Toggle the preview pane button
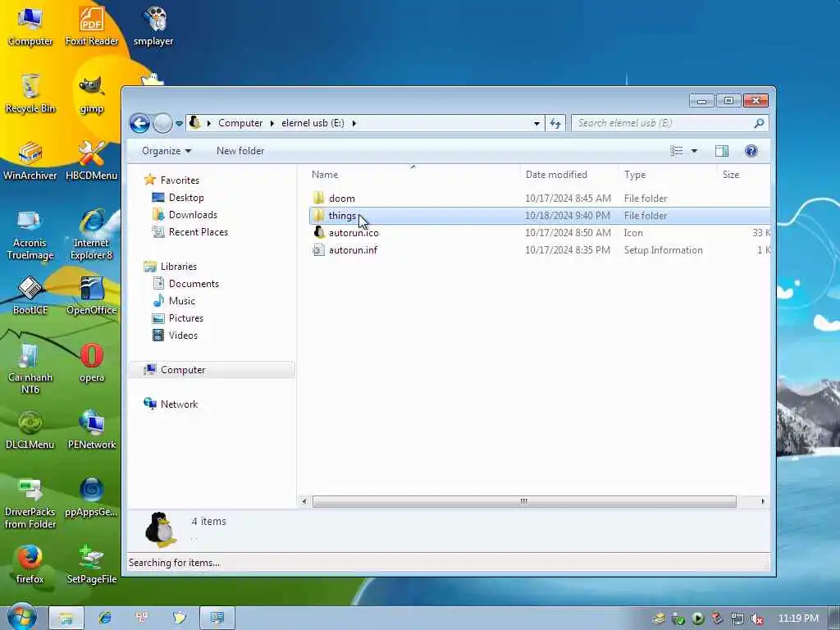This screenshot has height=630, width=840. point(722,151)
